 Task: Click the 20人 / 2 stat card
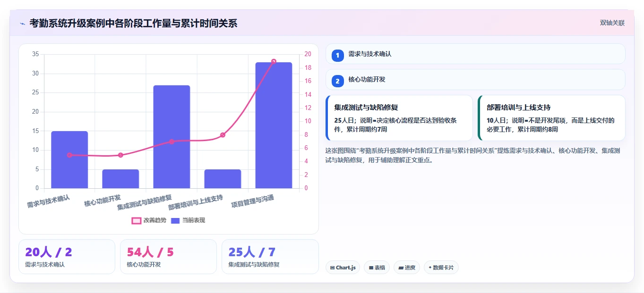[x=67, y=257]
